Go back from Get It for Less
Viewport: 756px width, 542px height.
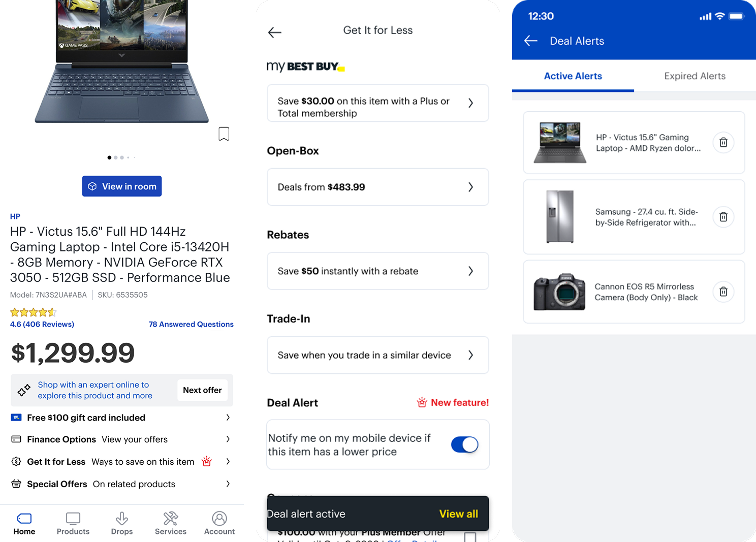(274, 33)
